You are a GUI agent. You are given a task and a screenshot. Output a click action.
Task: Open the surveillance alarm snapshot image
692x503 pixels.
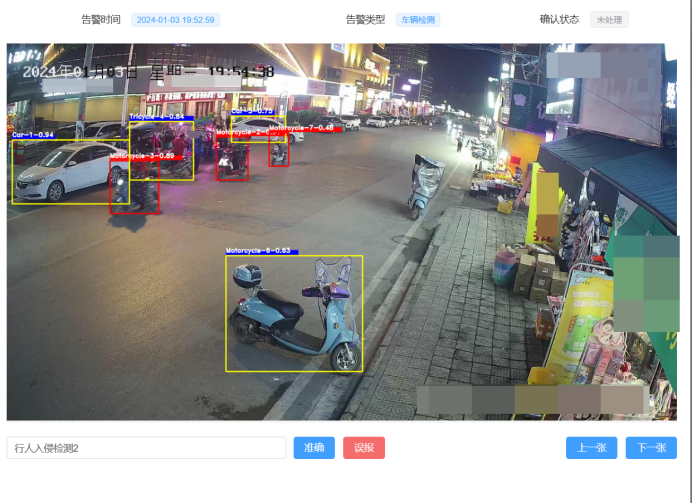pyautogui.click(x=342, y=232)
